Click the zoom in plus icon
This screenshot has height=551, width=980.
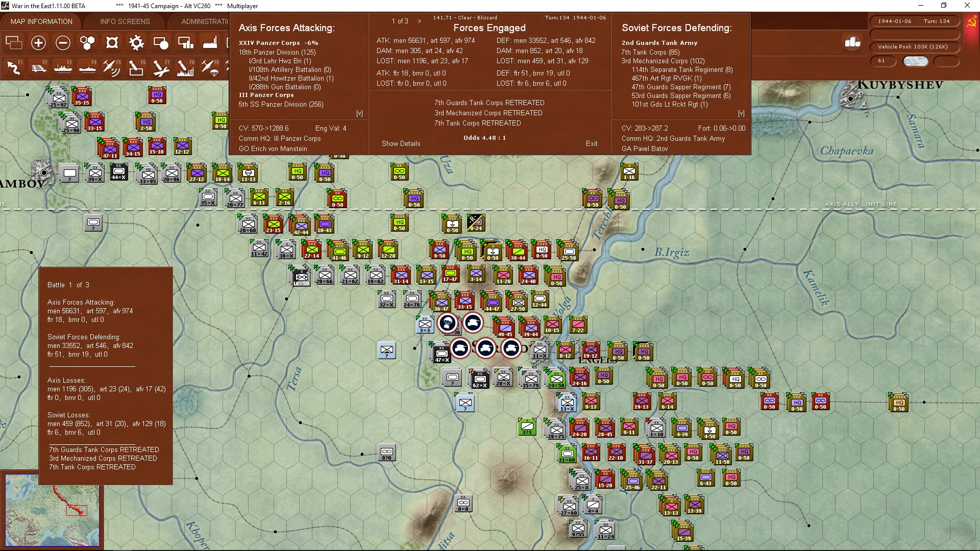pyautogui.click(x=38, y=43)
